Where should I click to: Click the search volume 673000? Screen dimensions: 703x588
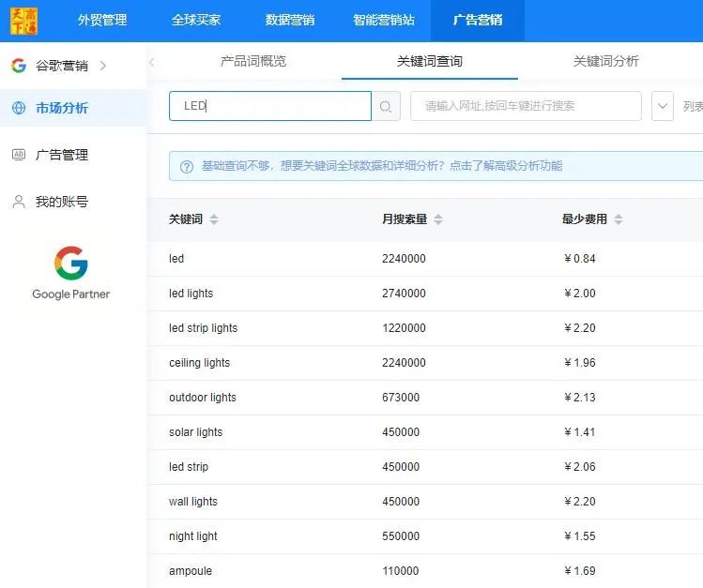(x=401, y=398)
